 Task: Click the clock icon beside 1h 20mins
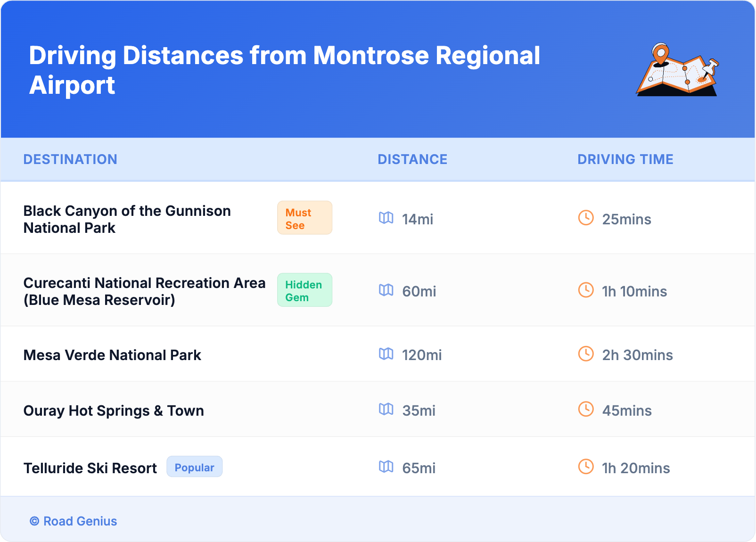click(586, 467)
